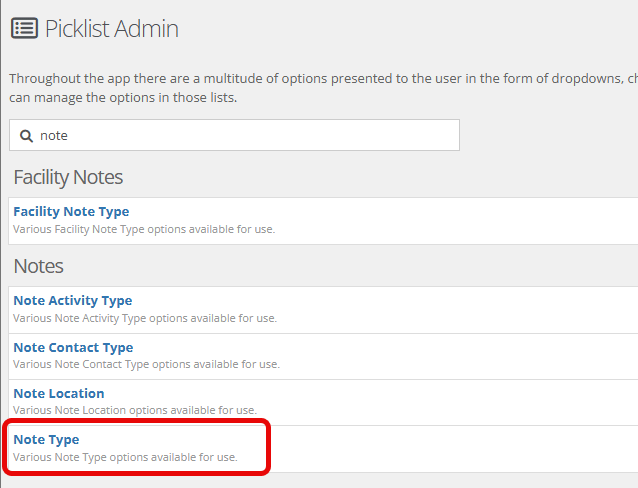Click the Note Contact Type description text
638x488 pixels.
146,364
